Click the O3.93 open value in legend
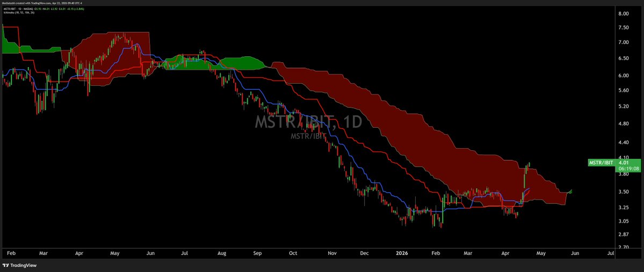The image size is (644, 272). (x=38, y=9)
